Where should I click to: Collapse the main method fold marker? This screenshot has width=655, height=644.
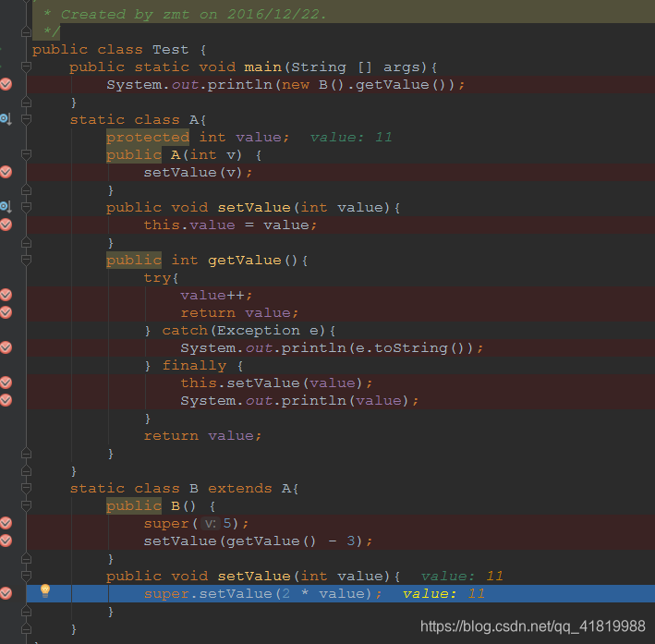pyautogui.click(x=26, y=67)
